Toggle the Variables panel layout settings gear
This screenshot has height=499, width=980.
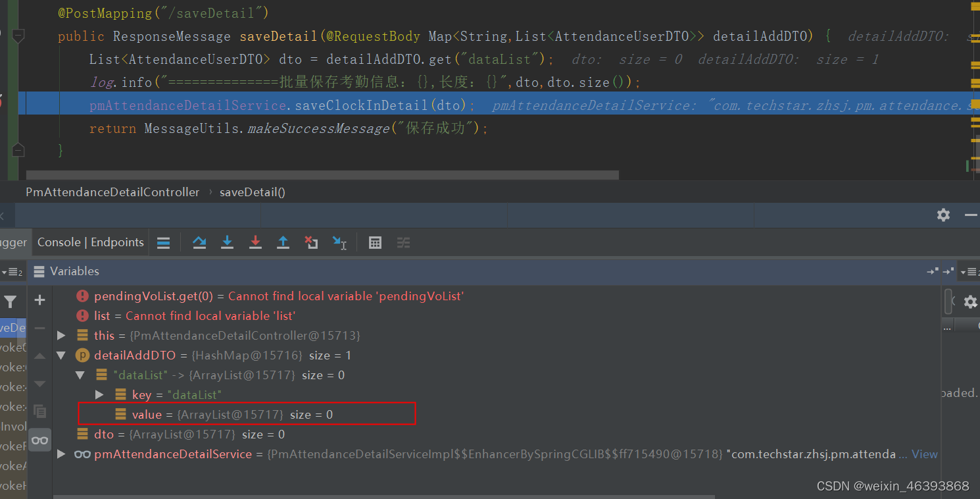(x=970, y=302)
